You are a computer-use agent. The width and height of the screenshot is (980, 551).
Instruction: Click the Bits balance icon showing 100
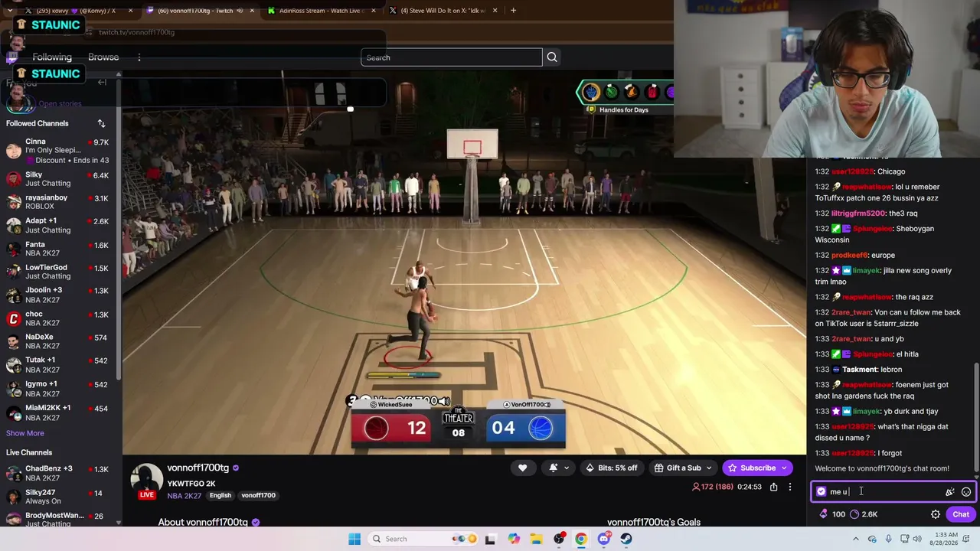[833, 514]
